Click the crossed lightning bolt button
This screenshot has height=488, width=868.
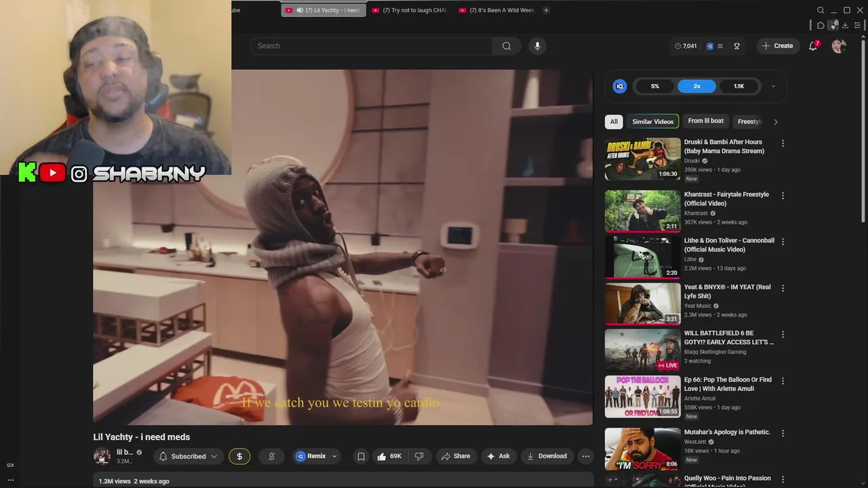click(271, 456)
